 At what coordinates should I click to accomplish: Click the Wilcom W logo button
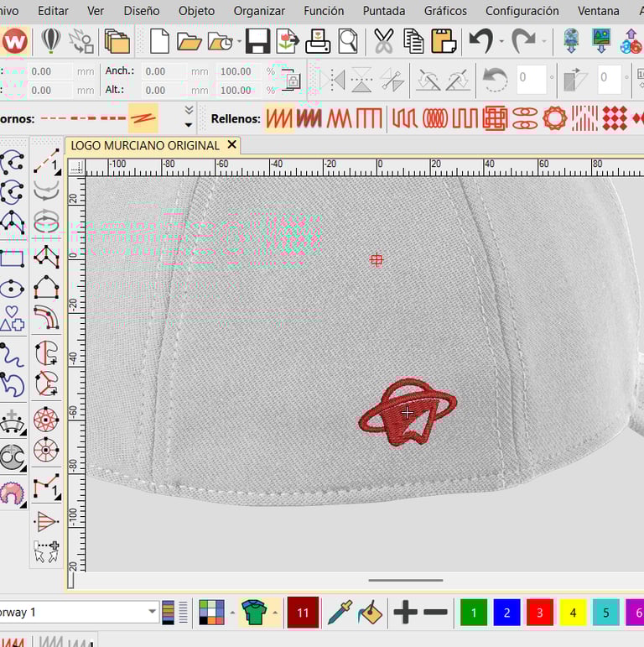(x=15, y=41)
